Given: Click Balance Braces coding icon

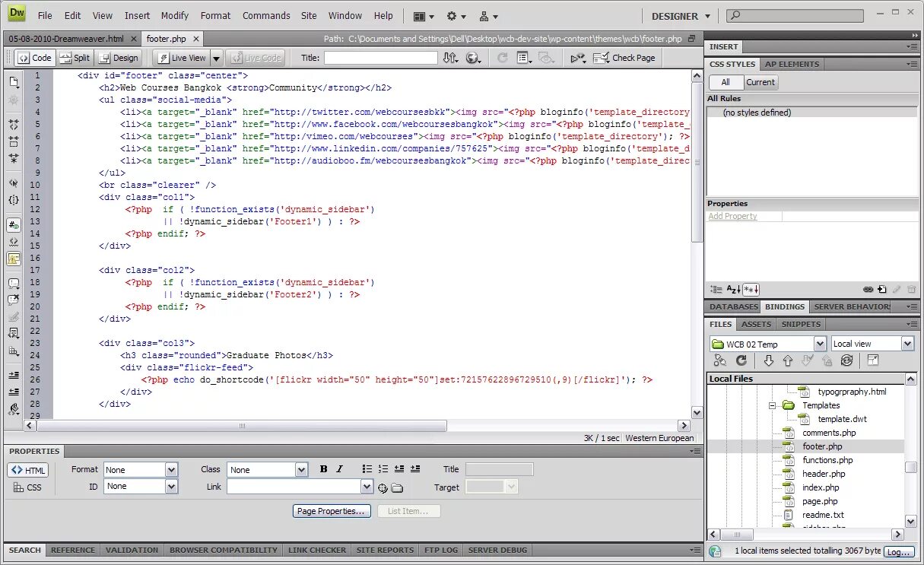Looking at the screenshot, I should [x=13, y=201].
